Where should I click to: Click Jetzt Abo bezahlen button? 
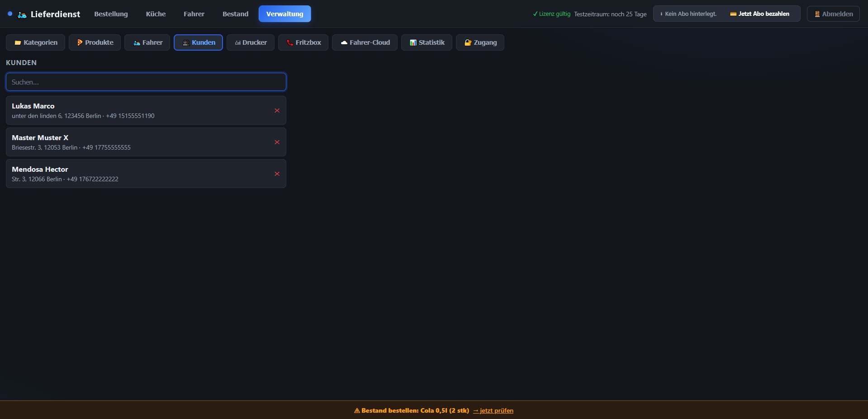(760, 14)
